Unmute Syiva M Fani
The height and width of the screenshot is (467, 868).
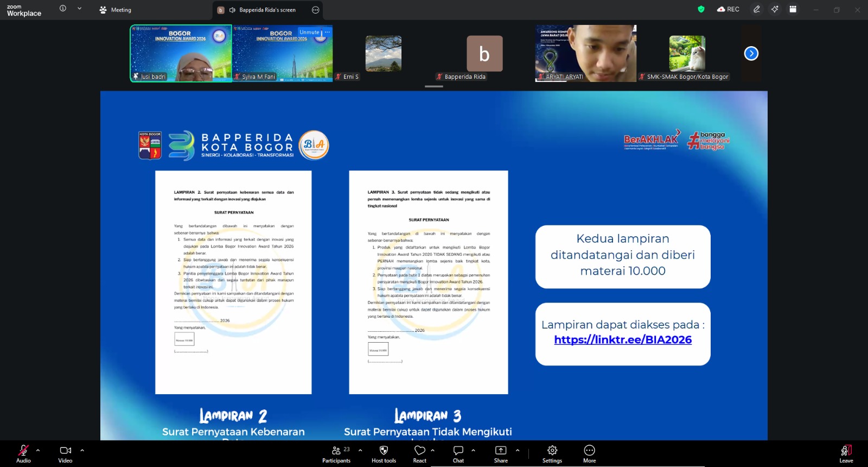(x=309, y=32)
